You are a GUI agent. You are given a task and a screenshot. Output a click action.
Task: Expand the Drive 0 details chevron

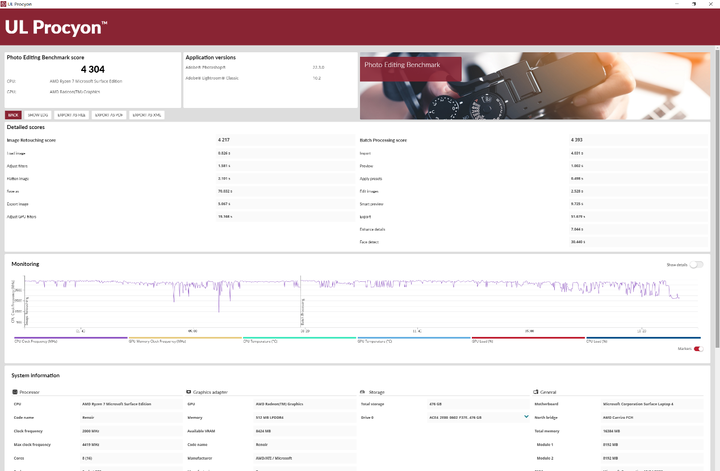pyautogui.click(x=526, y=417)
